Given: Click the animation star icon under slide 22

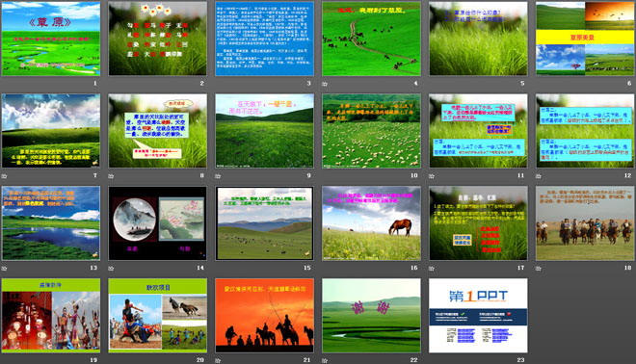Looking at the screenshot, I should (x=325, y=360).
